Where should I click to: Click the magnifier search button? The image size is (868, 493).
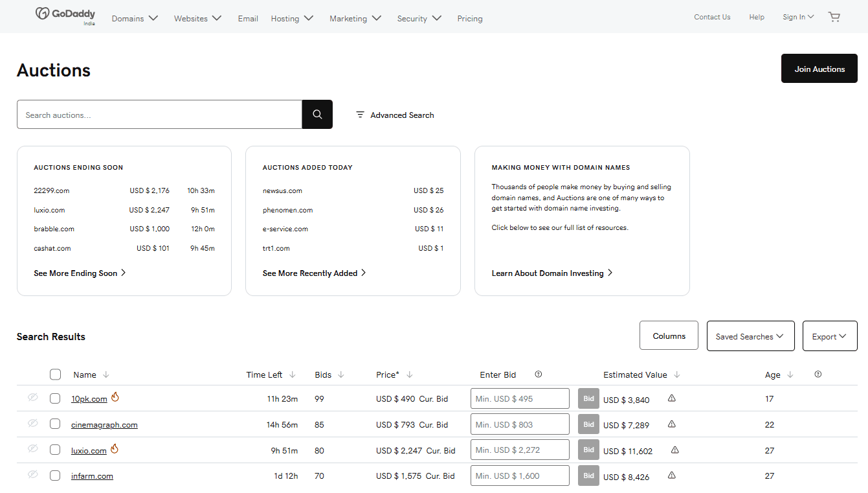(x=317, y=115)
